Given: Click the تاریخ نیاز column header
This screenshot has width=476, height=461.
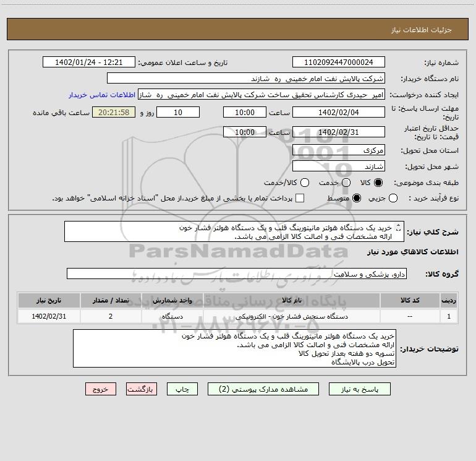Looking at the screenshot, I should [x=49, y=300].
